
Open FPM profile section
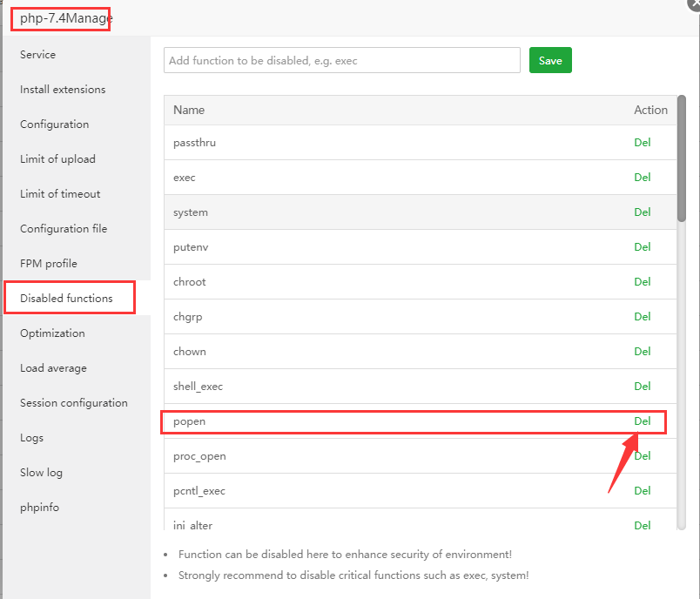pyautogui.click(x=49, y=264)
